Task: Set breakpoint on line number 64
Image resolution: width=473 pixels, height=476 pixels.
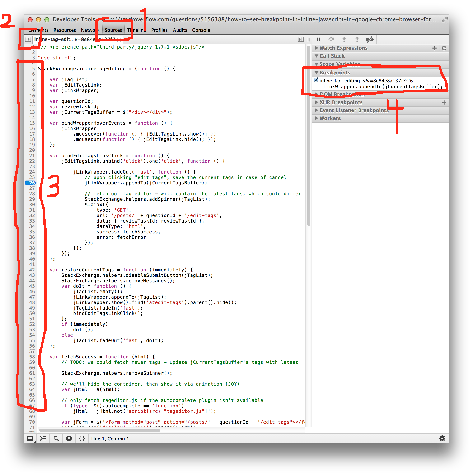Action: (32, 390)
